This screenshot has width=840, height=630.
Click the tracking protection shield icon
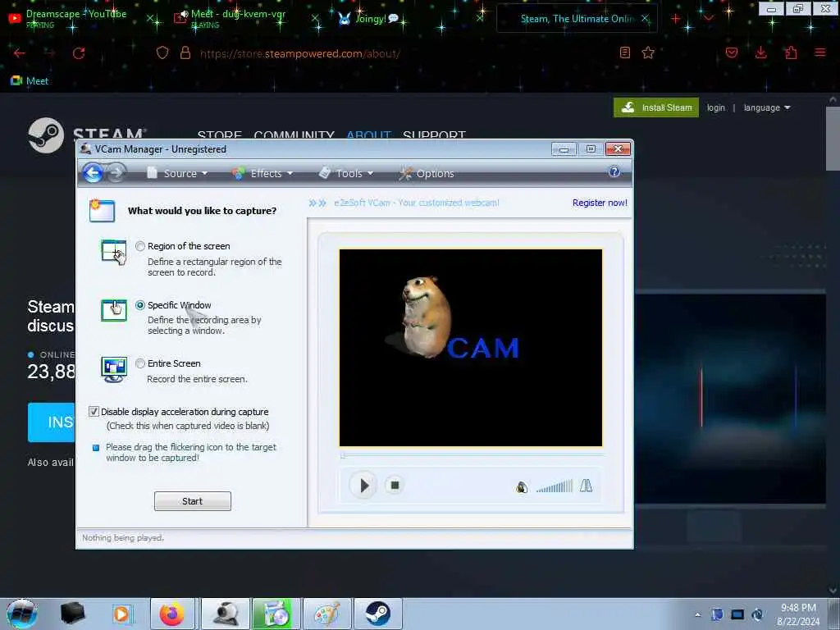click(x=162, y=53)
